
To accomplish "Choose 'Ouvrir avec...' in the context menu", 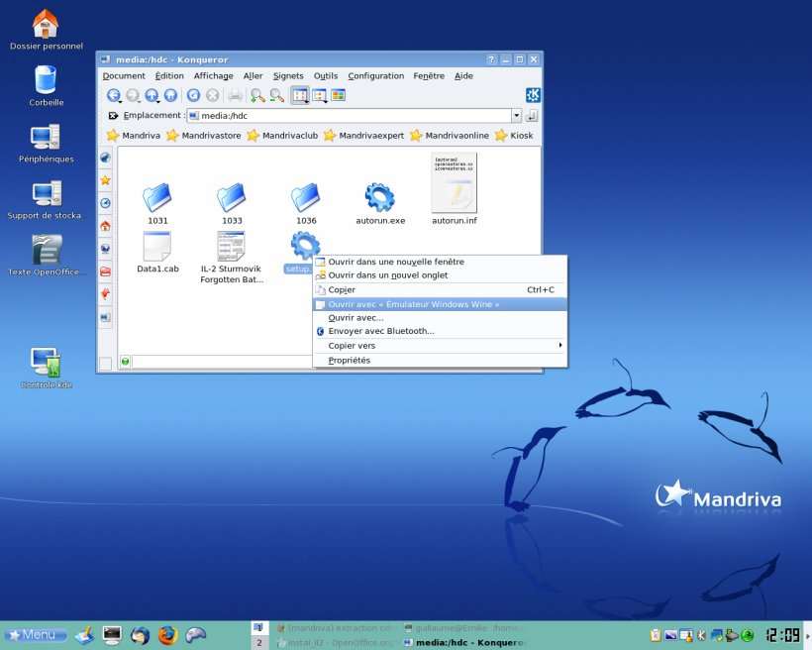I will [441, 318].
